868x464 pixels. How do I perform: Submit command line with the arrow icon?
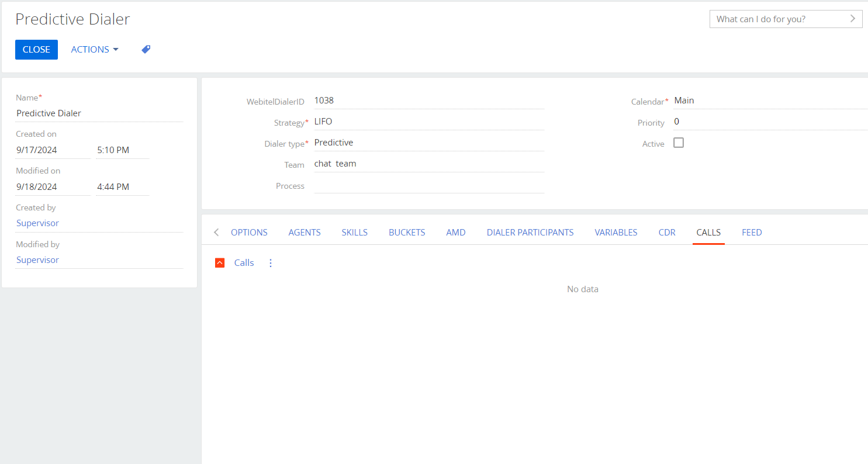853,19
